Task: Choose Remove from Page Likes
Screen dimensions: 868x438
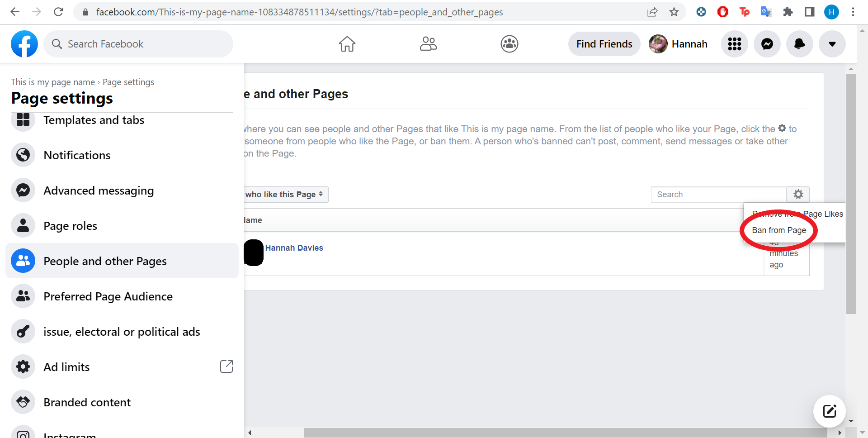Action: 797,214
